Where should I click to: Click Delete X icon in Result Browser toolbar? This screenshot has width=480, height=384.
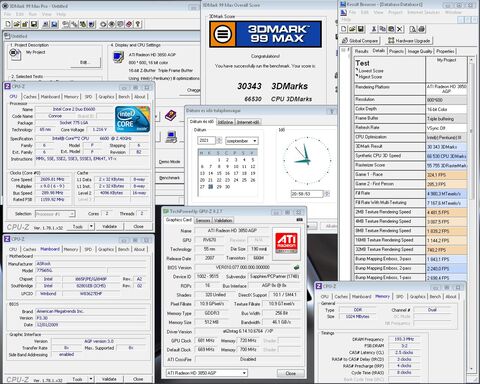[x=400, y=29]
